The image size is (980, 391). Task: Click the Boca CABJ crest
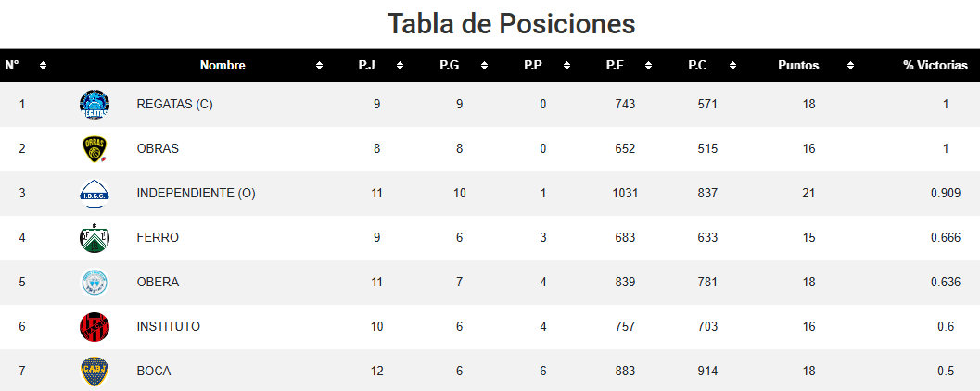coord(95,371)
